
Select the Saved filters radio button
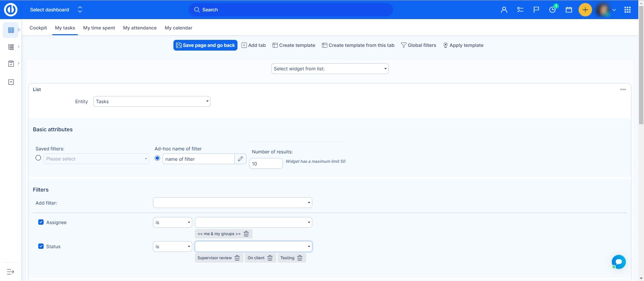point(38,158)
